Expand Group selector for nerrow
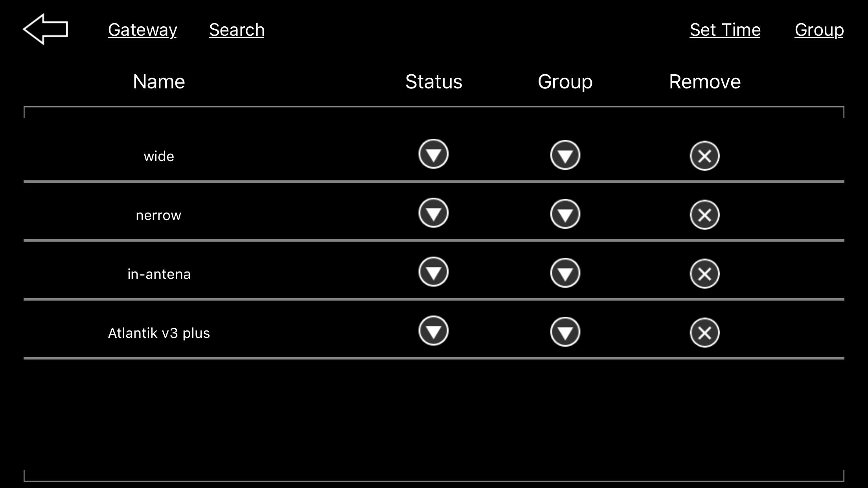The image size is (868, 488). [565, 214]
